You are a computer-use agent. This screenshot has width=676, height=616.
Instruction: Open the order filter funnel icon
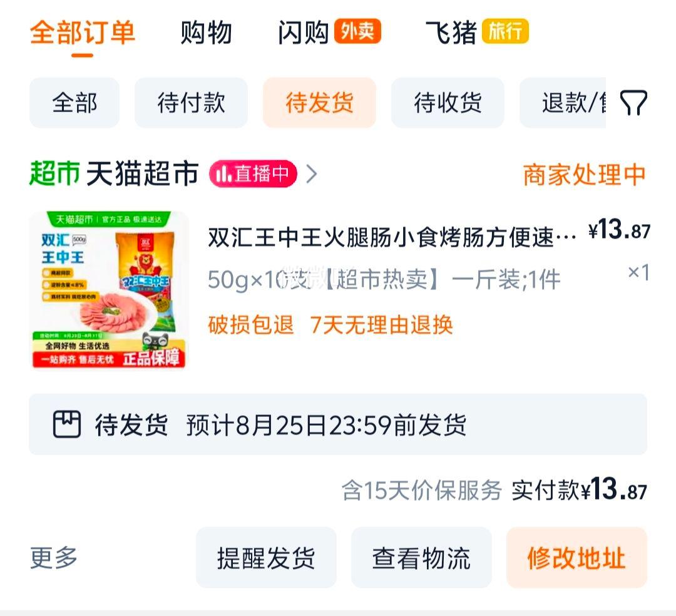[x=633, y=103]
